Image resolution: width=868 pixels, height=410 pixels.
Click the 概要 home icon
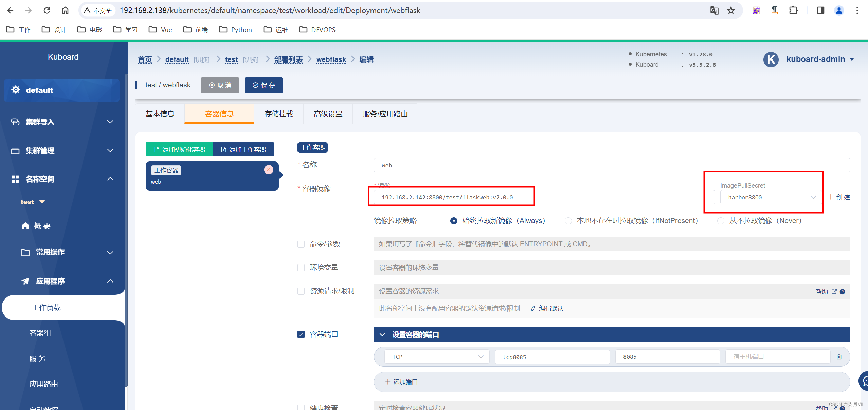coord(25,226)
